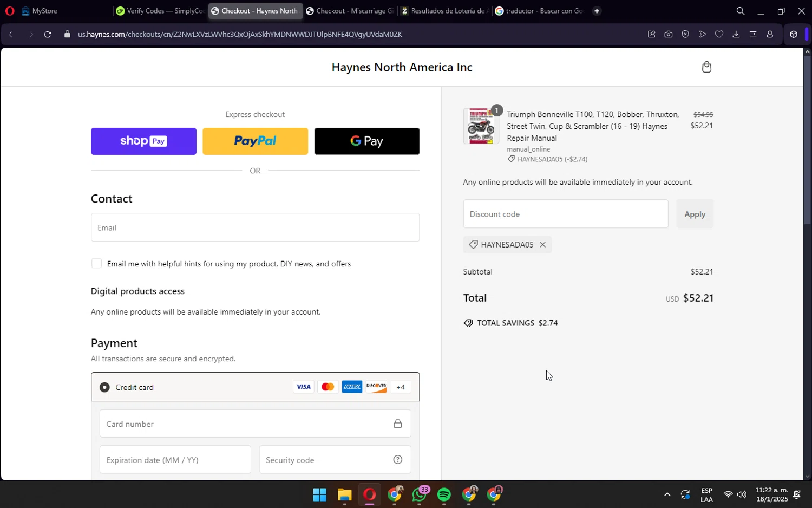The height and width of the screenshot is (508, 812).
Task: Select the Credit card payment option
Action: [104, 387]
